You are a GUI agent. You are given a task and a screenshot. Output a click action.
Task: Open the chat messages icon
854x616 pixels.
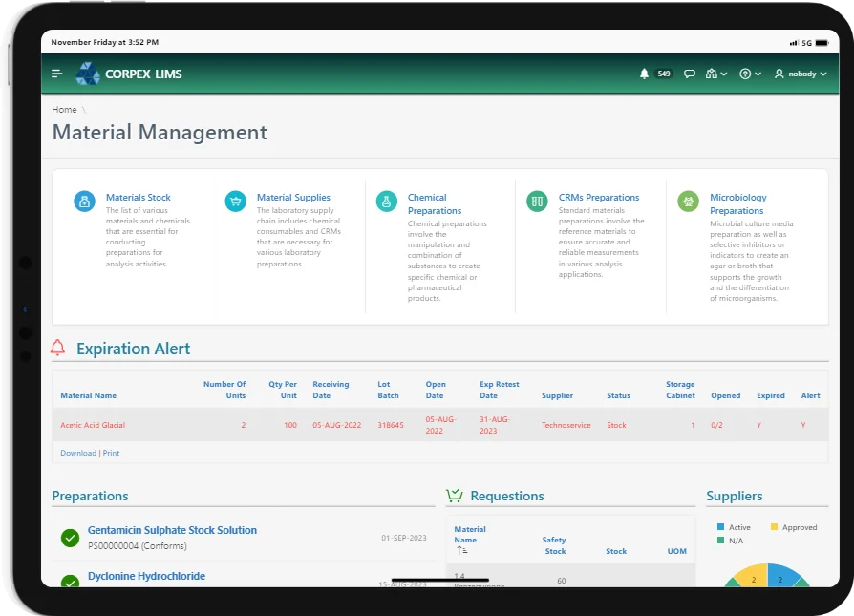point(689,74)
